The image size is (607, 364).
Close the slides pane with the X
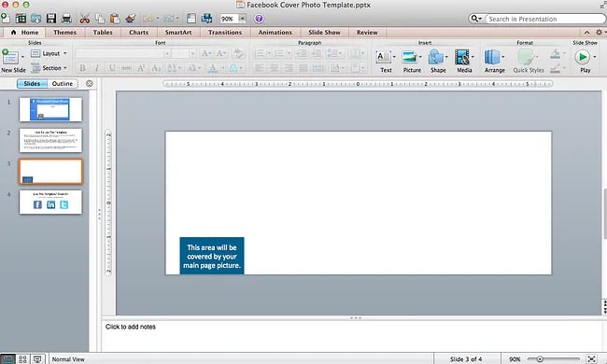pyautogui.click(x=90, y=83)
